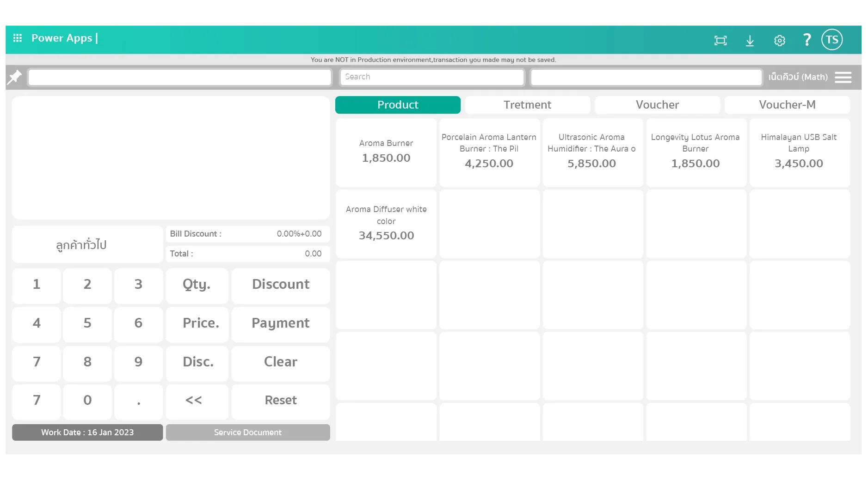Open the Service Document button

pyautogui.click(x=248, y=432)
